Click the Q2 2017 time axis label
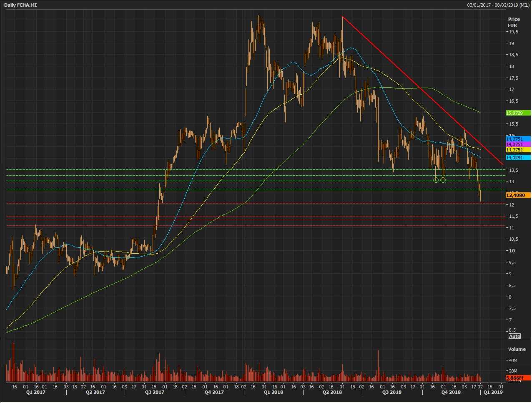Screen dimensions: 532x403 pyautogui.click(x=95, y=393)
